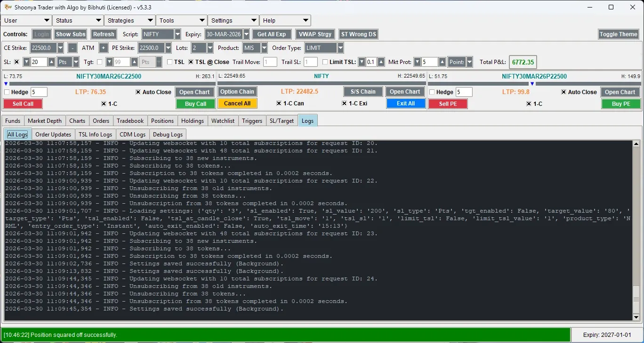Click the blue Exit All button

click(x=406, y=104)
